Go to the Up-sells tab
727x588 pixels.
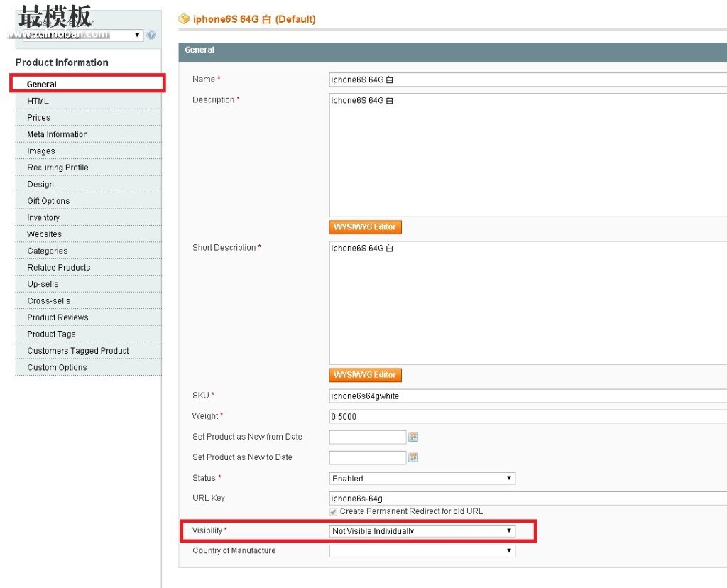coord(88,285)
